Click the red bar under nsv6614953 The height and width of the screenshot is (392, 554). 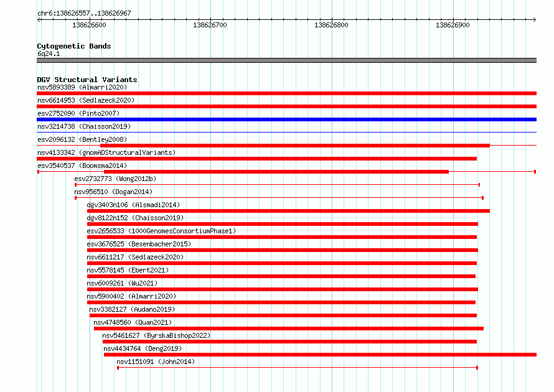[286, 106]
